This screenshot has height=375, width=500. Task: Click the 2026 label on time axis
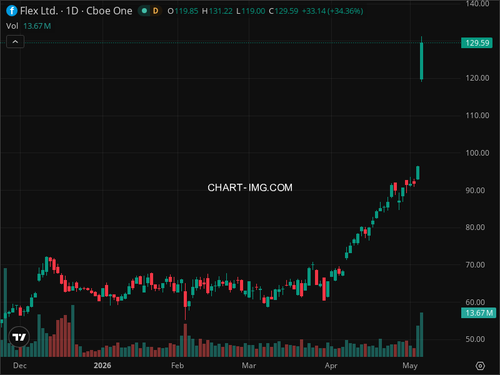point(102,366)
